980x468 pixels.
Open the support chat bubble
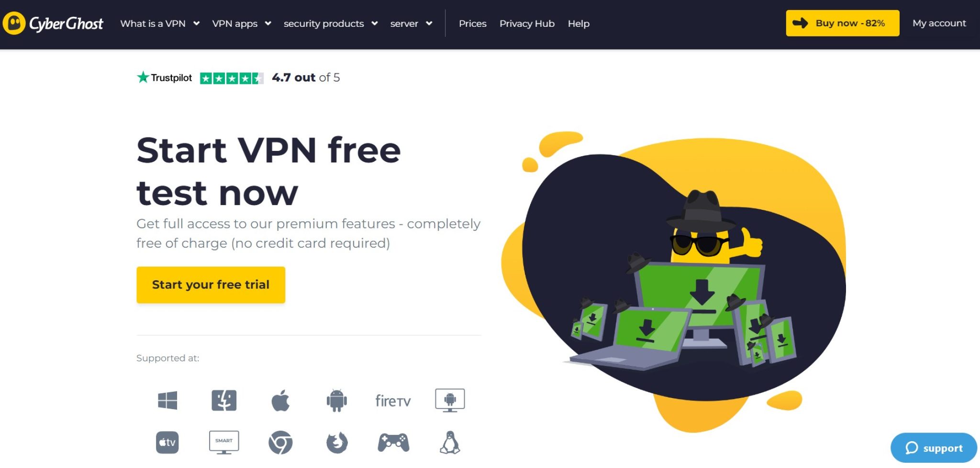pyautogui.click(x=934, y=448)
